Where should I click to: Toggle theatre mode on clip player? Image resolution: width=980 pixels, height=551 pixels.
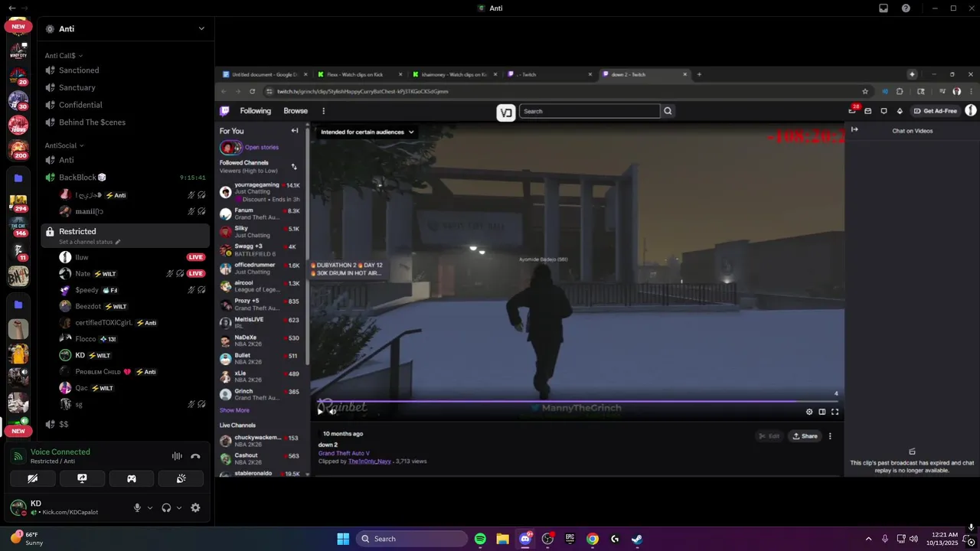pos(822,412)
